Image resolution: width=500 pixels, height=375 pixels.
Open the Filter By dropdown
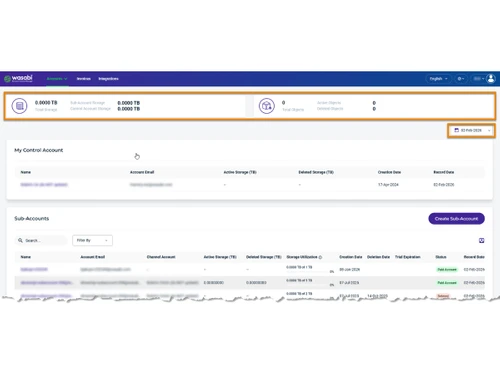click(92, 240)
